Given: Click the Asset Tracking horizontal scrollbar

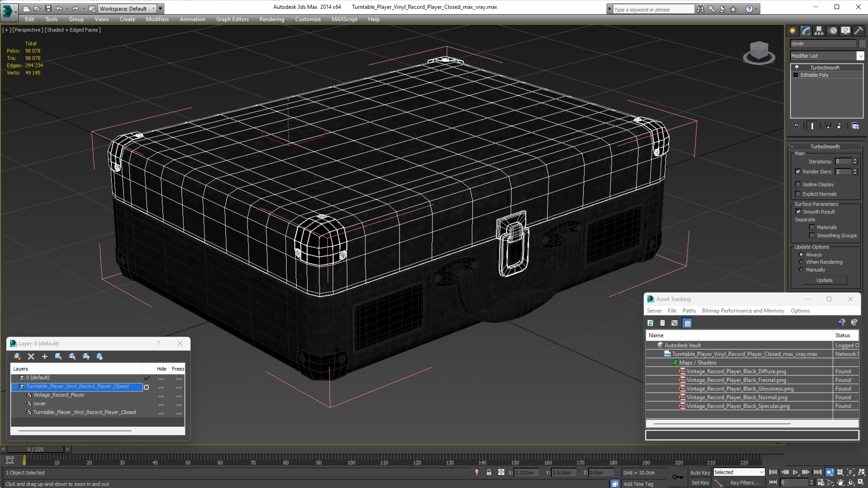Looking at the screenshot, I should pos(722,423).
